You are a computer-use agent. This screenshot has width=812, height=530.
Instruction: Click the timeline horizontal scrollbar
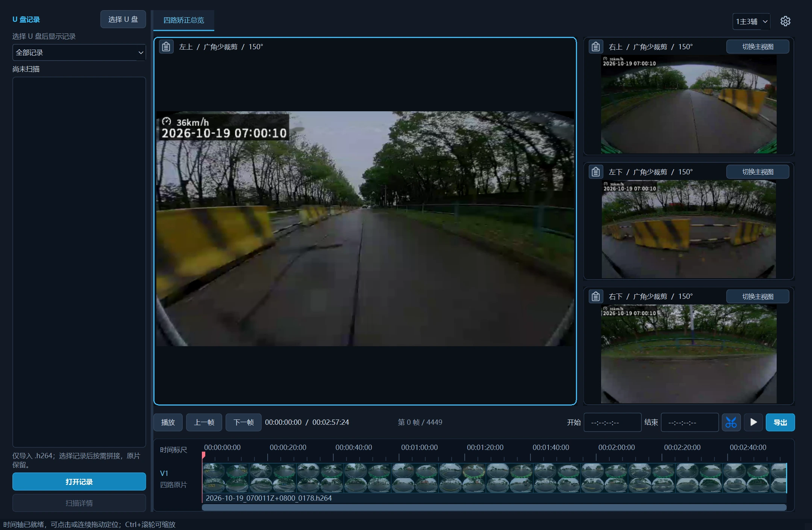pyautogui.click(x=494, y=507)
